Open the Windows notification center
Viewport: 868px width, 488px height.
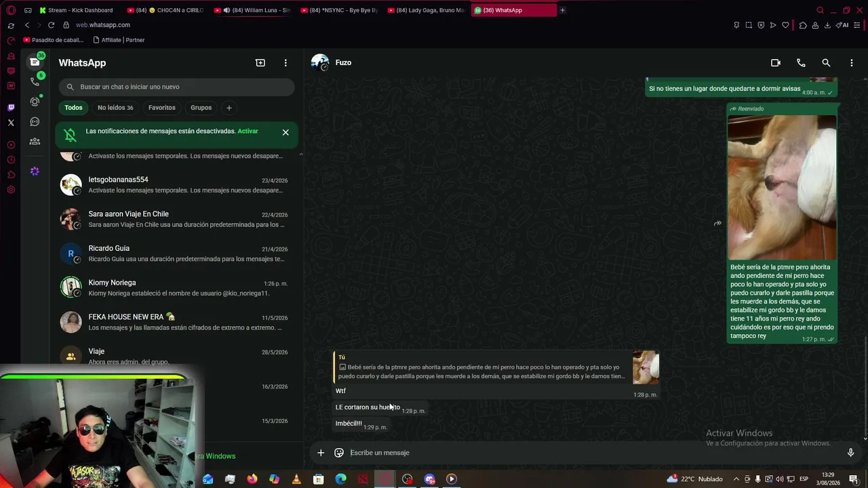[x=854, y=479]
